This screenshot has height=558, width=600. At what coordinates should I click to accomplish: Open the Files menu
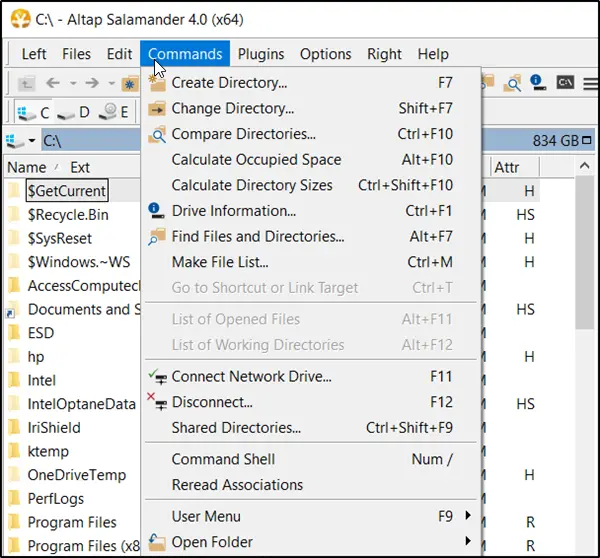click(77, 54)
